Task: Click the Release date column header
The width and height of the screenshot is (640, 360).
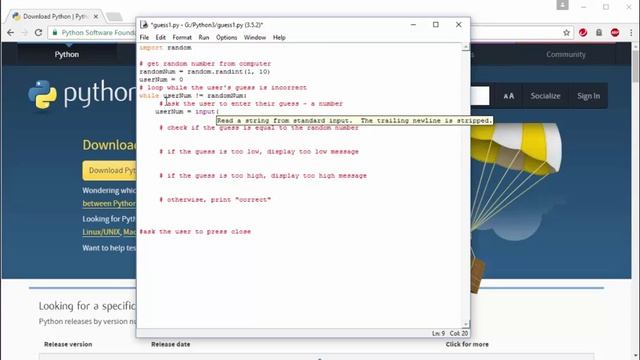Action: click(x=171, y=344)
